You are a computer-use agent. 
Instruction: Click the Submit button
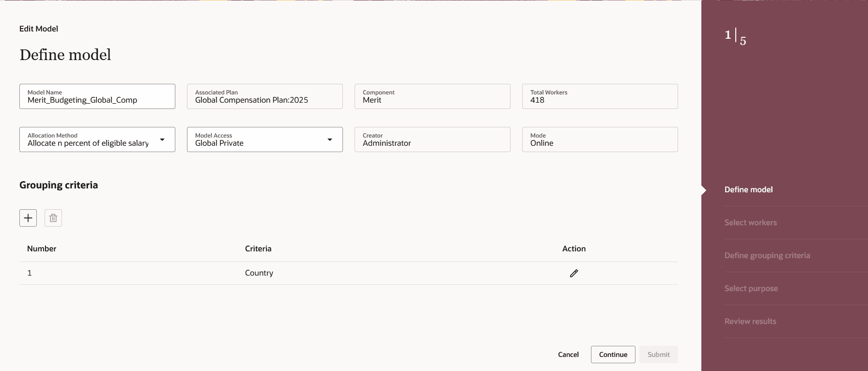pos(658,355)
